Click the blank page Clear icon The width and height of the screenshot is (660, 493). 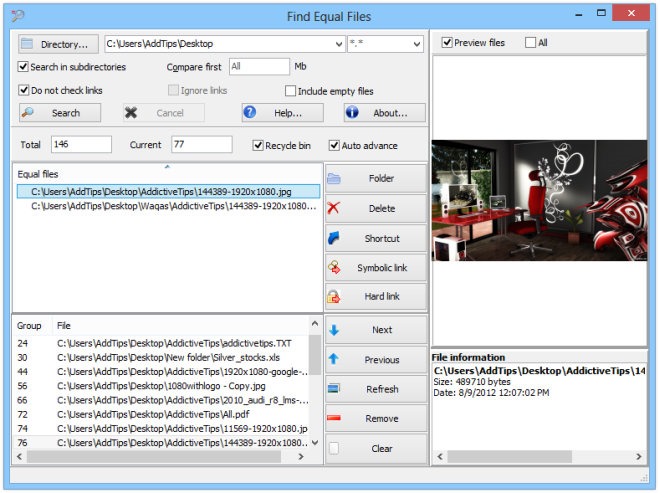(333, 448)
